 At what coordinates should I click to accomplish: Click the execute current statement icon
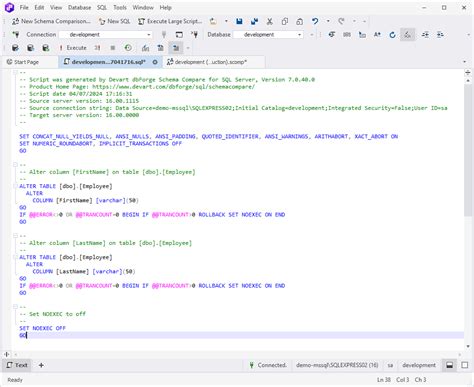(x=97, y=48)
